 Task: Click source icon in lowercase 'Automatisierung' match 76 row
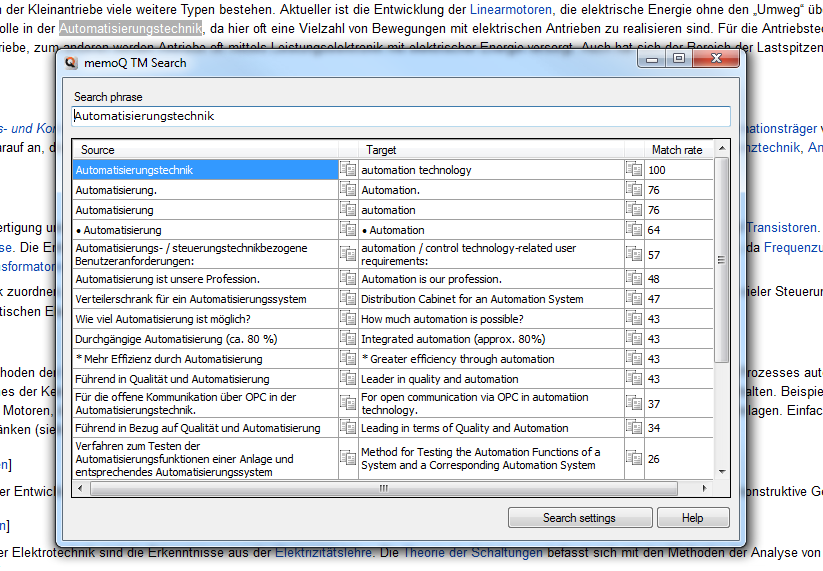[x=348, y=209]
